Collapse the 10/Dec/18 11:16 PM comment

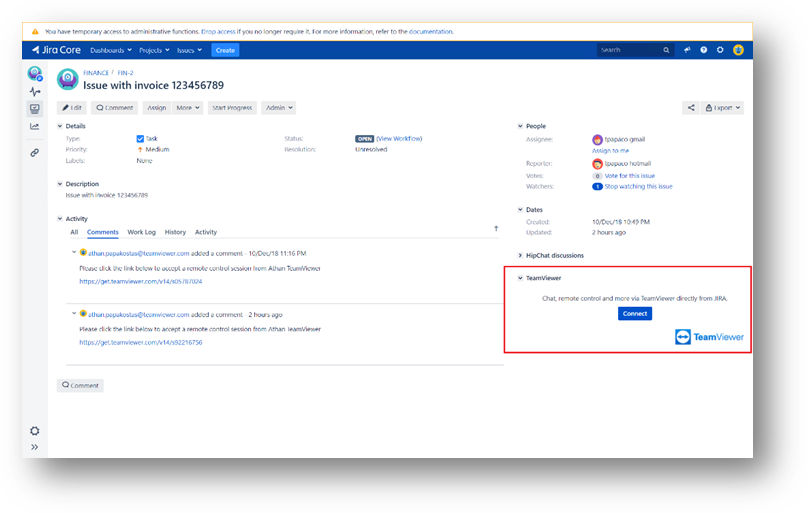click(x=74, y=252)
